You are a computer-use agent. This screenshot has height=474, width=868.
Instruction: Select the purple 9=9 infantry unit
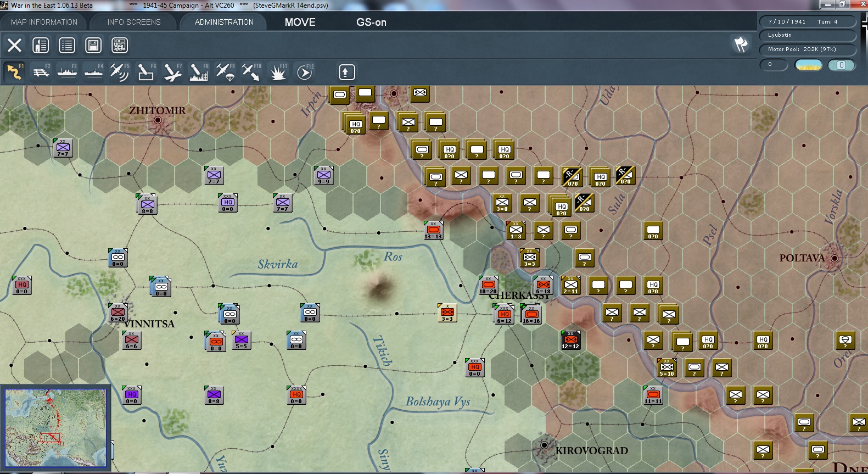pos(323,176)
